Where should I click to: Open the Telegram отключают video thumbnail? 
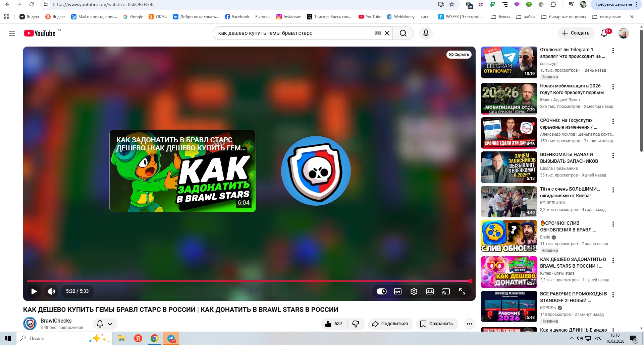[x=509, y=62]
